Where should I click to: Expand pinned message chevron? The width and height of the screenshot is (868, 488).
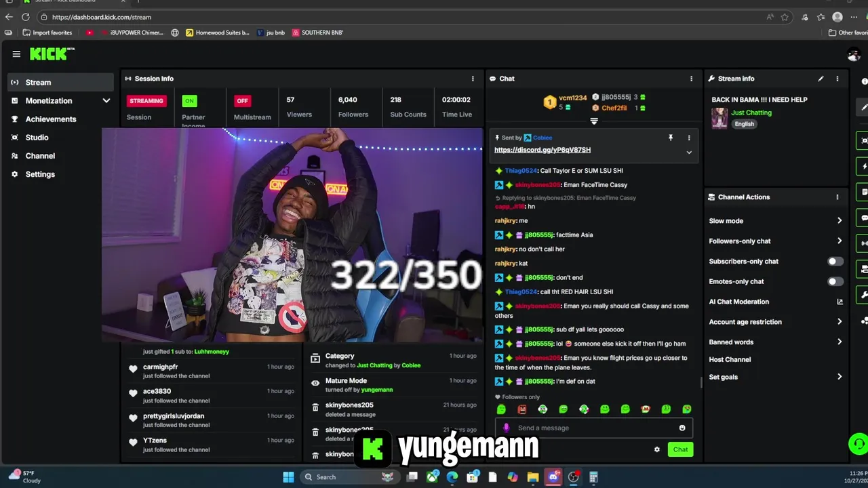[x=689, y=152]
